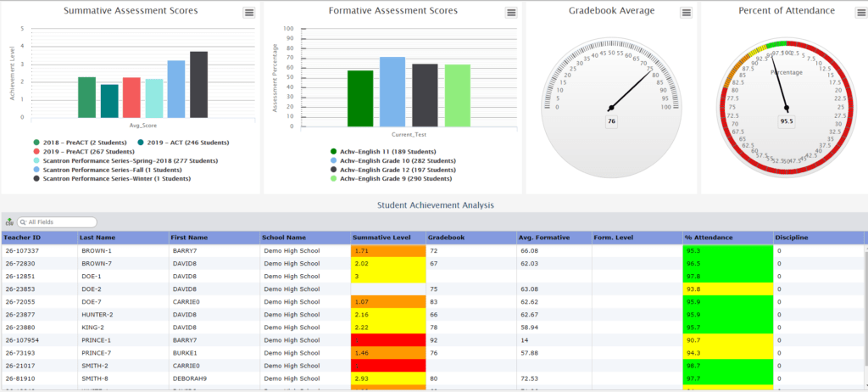Sort the table by Teacher ID column
The height and width of the screenshot is (392, 868).
pyautogui.click(x=24, y=238)
